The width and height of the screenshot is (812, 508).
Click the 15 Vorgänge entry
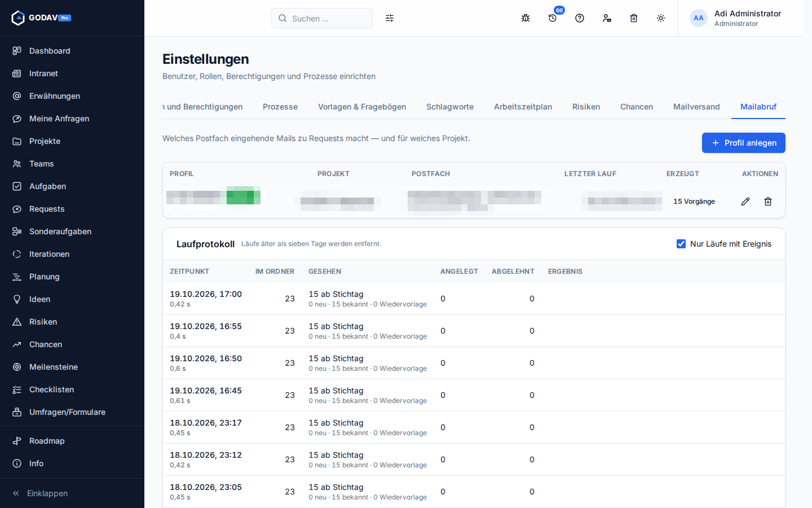pos(694,202)
